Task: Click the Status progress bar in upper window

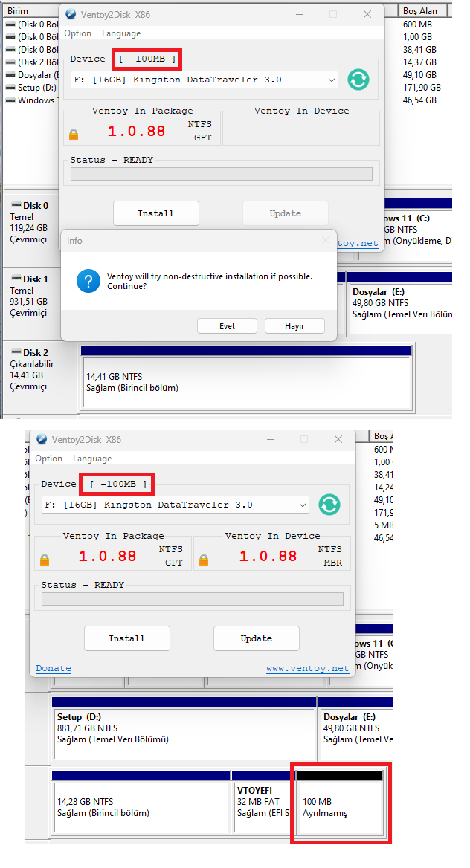Action: pyautogui.click(x=221, y=174)
